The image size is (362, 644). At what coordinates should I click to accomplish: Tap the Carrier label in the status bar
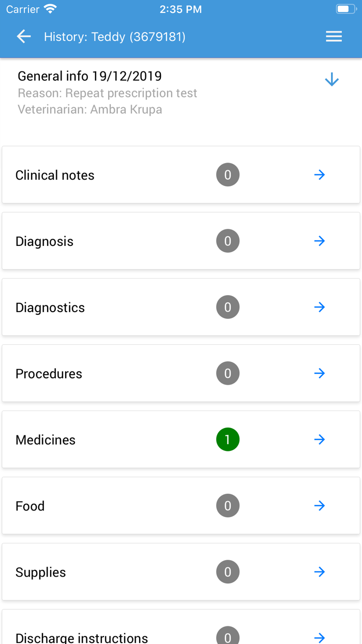(20, 8)
